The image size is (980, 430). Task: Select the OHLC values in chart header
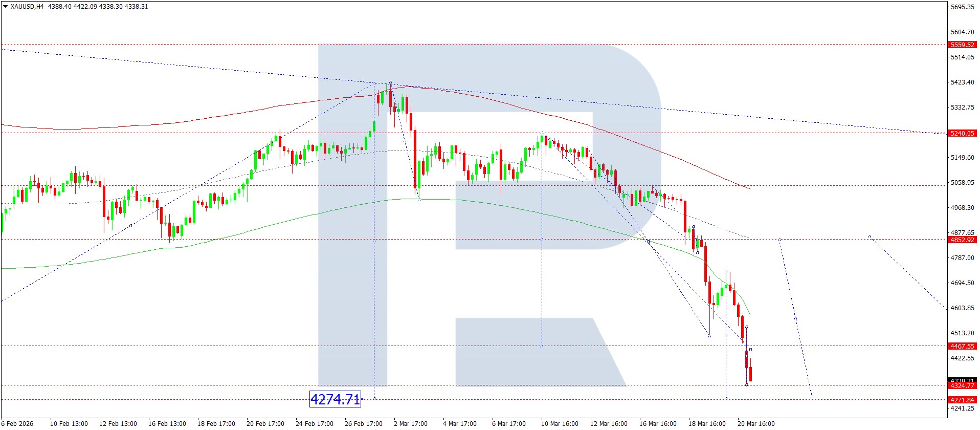tap(98, 7)
